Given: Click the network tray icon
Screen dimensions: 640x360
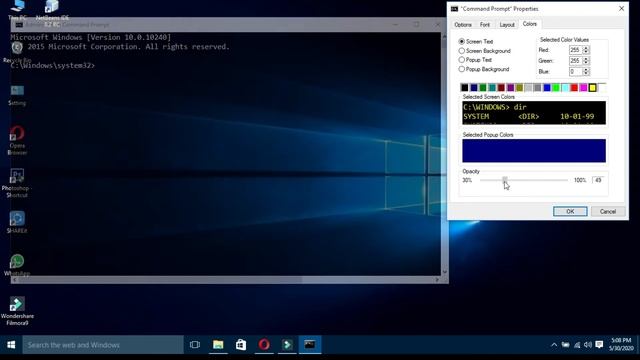Looking at the screenshot, I should [x=577, y=345].
